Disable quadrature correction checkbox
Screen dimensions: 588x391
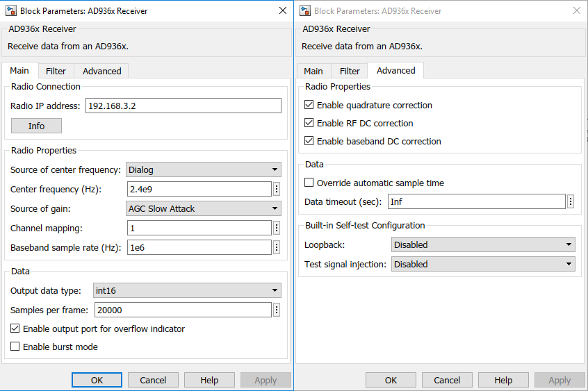(x=309, y=105)
